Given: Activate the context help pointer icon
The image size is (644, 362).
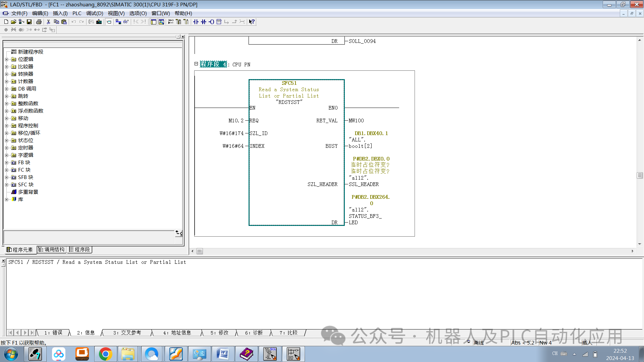Looking at the screenshot, I should click(x=252, y=22).
